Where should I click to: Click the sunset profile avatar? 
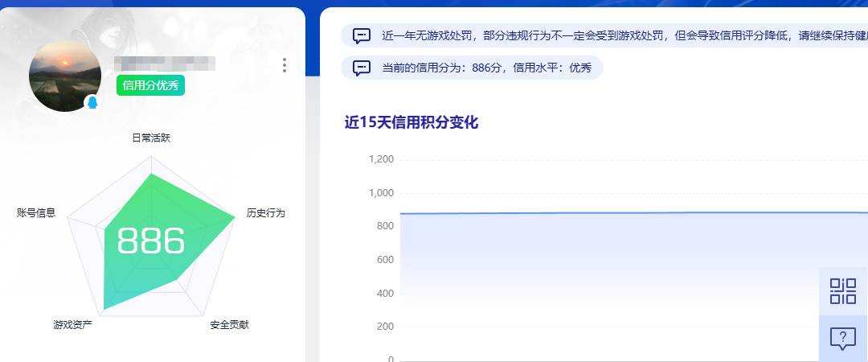[x=65, y=76]
